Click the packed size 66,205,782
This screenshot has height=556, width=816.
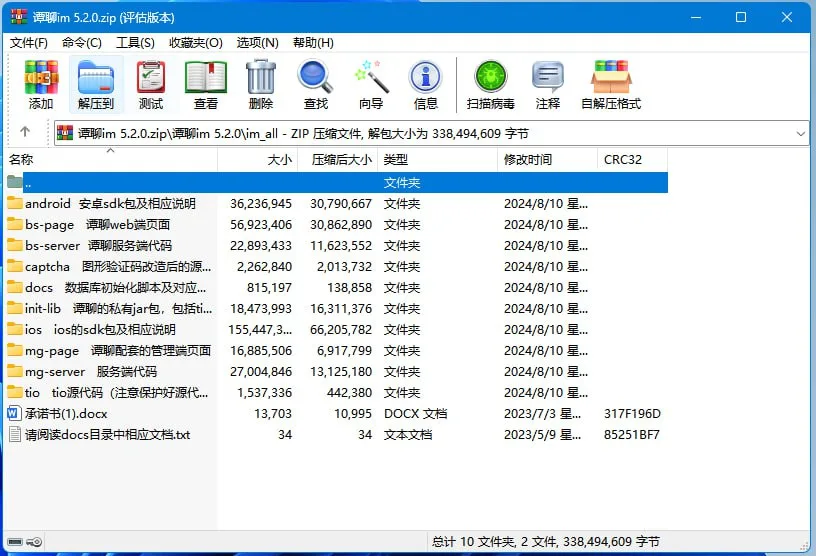[x=341, y=330]
